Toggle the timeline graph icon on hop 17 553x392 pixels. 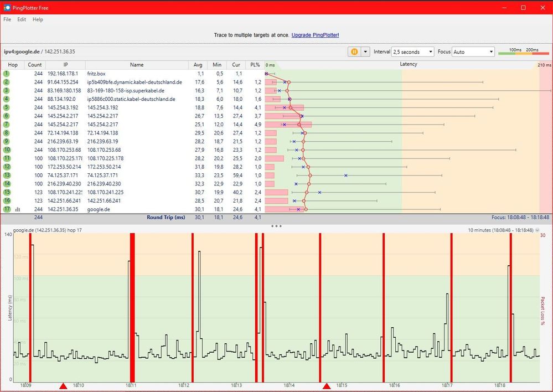pyautogui.click(x=18, y=209)
